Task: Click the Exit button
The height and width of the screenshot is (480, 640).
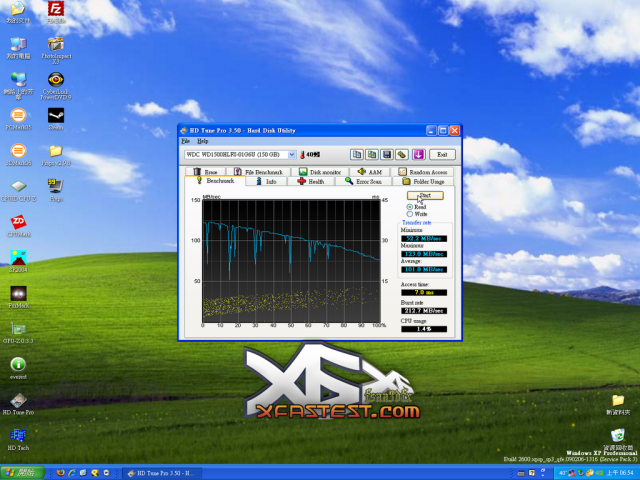Action: pos(442,155)
